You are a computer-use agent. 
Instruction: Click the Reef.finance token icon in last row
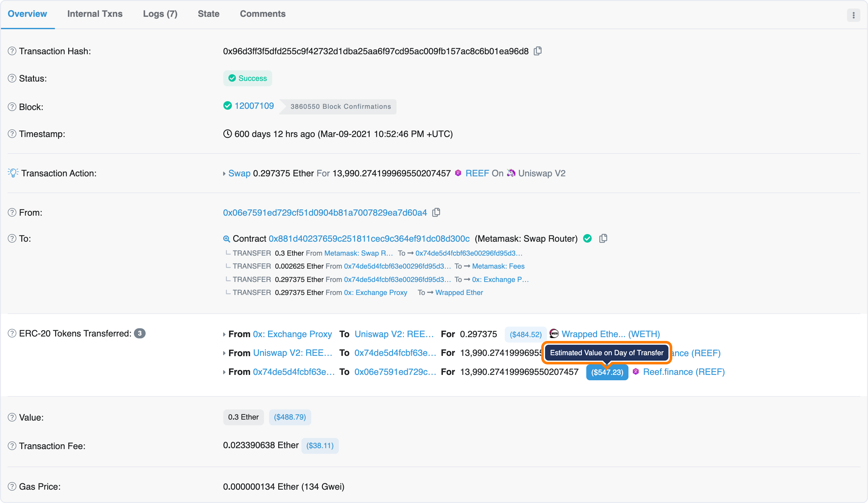click(x=636, y=371)
